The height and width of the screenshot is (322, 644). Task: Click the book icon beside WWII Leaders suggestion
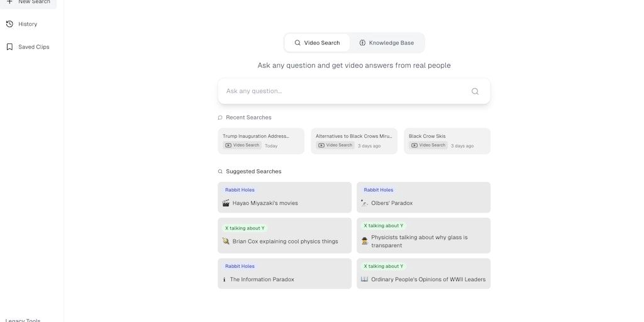coord(364,279)
